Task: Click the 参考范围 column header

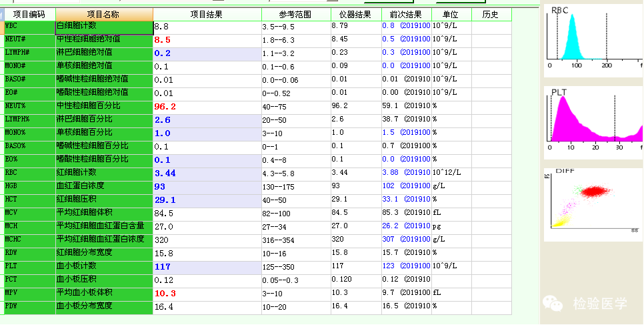Action: pos(296,15)
